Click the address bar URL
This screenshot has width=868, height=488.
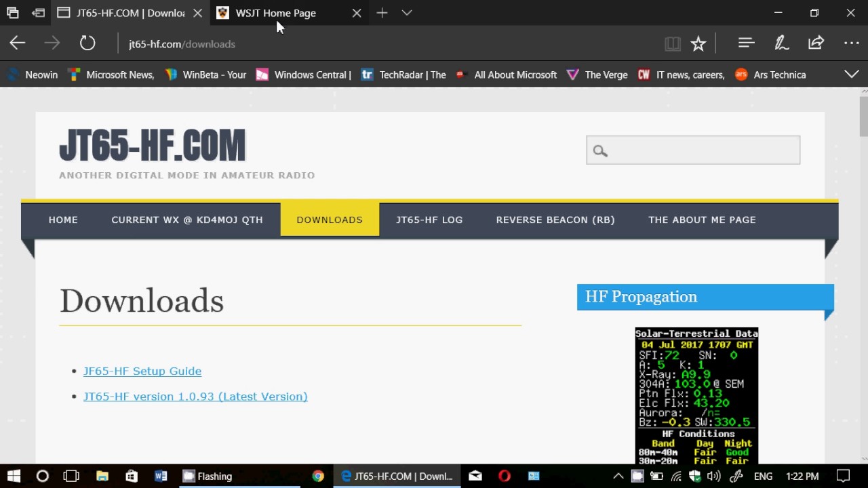(x=182, y=44)
